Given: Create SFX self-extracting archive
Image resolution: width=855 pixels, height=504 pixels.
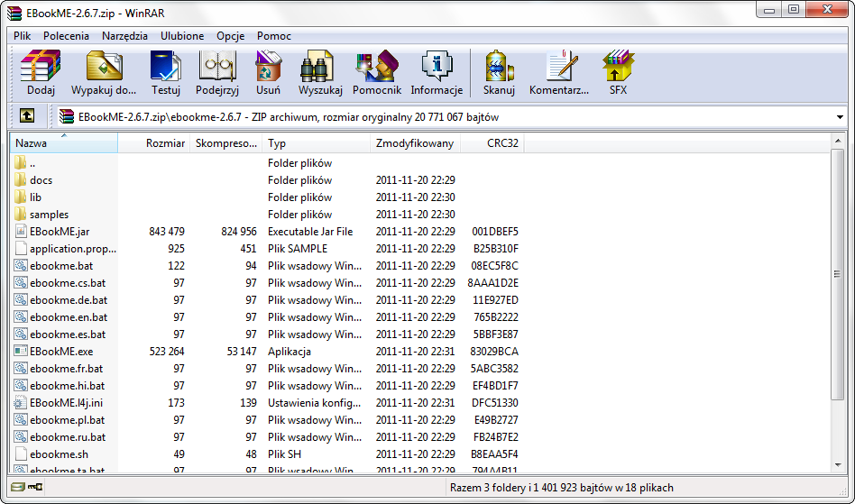Looking at the screenshot, I should (x=618, y=67).
